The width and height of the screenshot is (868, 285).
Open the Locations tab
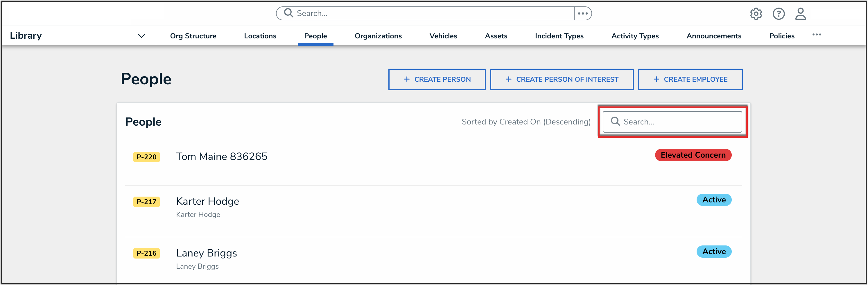coord(260,36)
